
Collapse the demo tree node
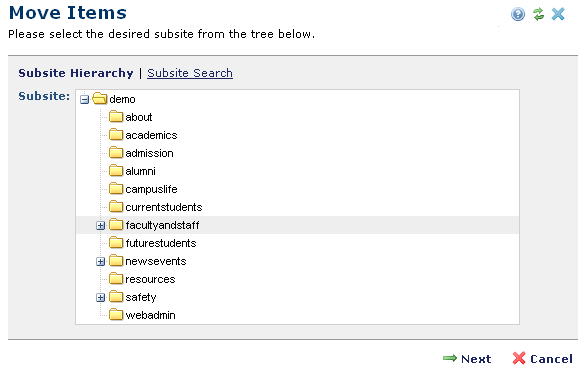[84, 99]
